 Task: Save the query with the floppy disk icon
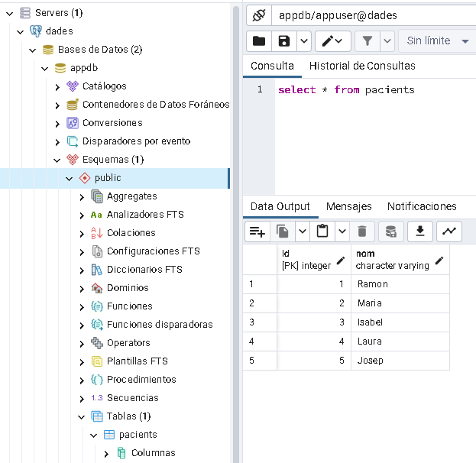(283, 41)
